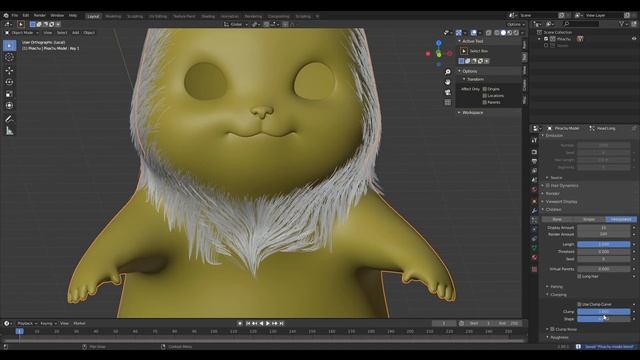The width and height of the screenshot is (640, 360).
Task: Open the Modifier properties wrench tab
Action: pyautogui.click(x=534, y=211)
